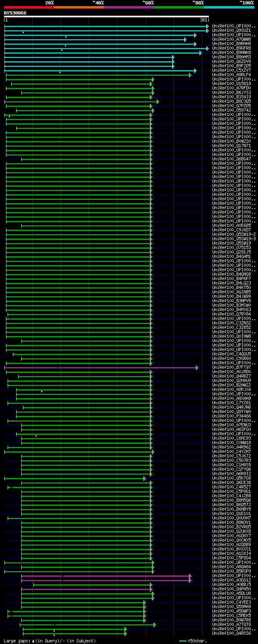This screenshot has height=644, width=258.
Task: Select the UniRef100_Q5SW19-3 isoform label
Action: (234, 239)
